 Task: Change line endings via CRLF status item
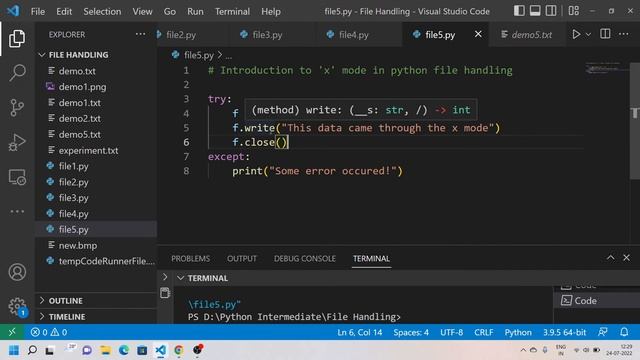click(x=483, y=332)
